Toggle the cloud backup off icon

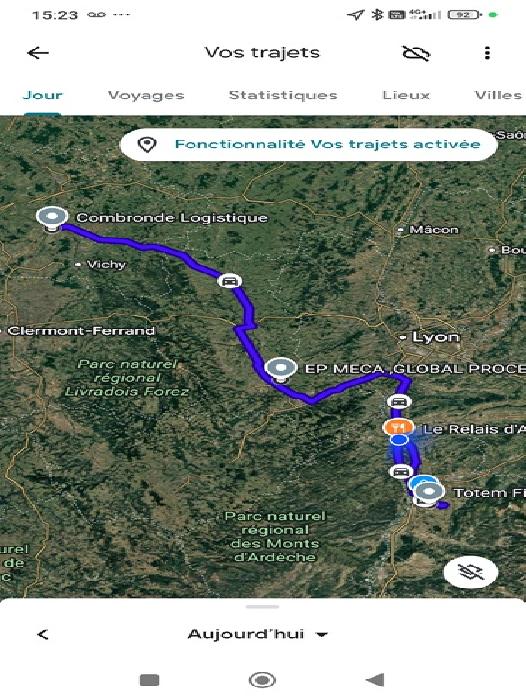coord(416,53)
